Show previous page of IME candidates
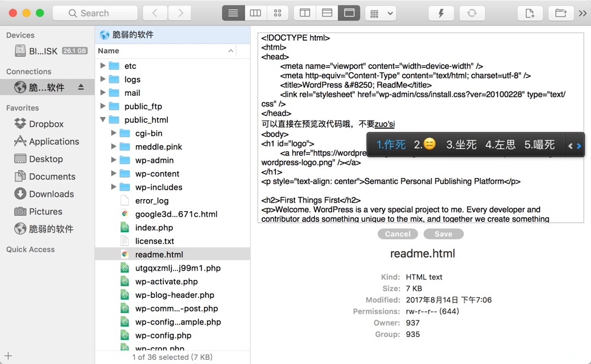The width and height of the screenshot is (591, 364). coord(571,146)
